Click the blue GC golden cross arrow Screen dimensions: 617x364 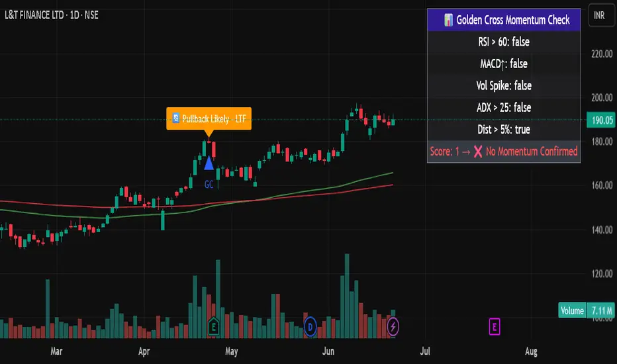click(x=209, y=163)
